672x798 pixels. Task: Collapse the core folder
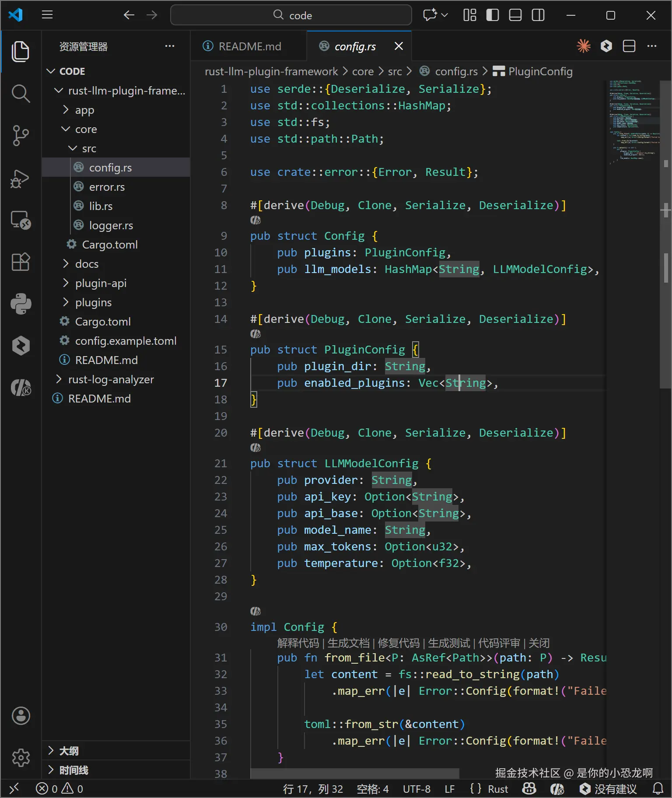click(x=116, y=129)
